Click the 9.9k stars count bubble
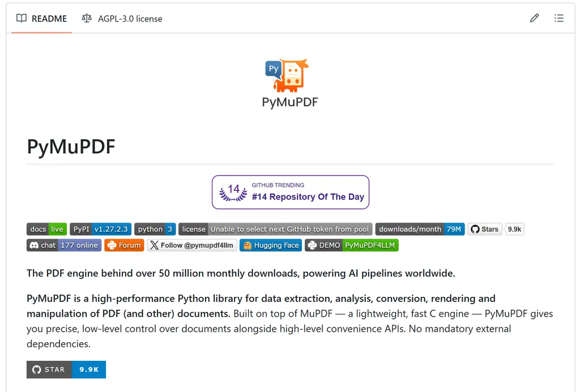Screen dimensions: 580x392 click(514, 229)
